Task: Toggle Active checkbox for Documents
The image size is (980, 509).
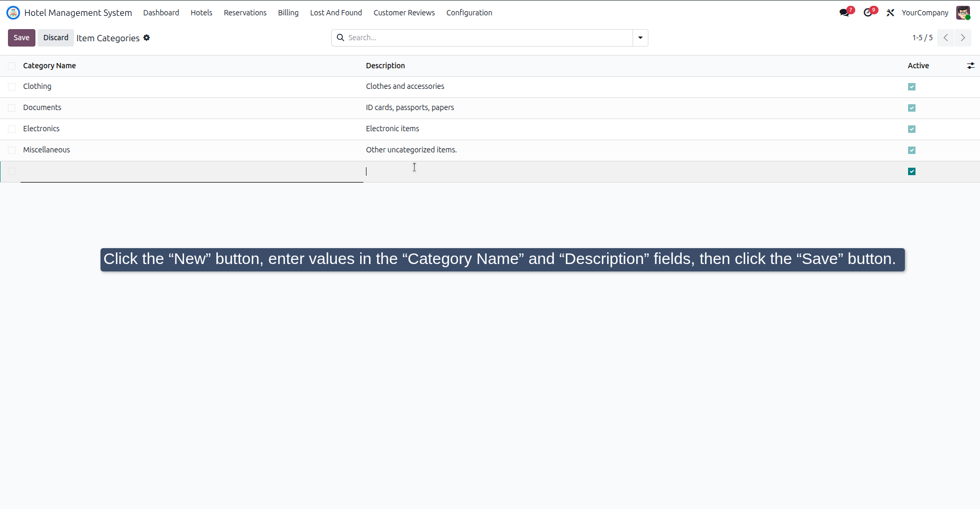Action: (x=912, y=108)
